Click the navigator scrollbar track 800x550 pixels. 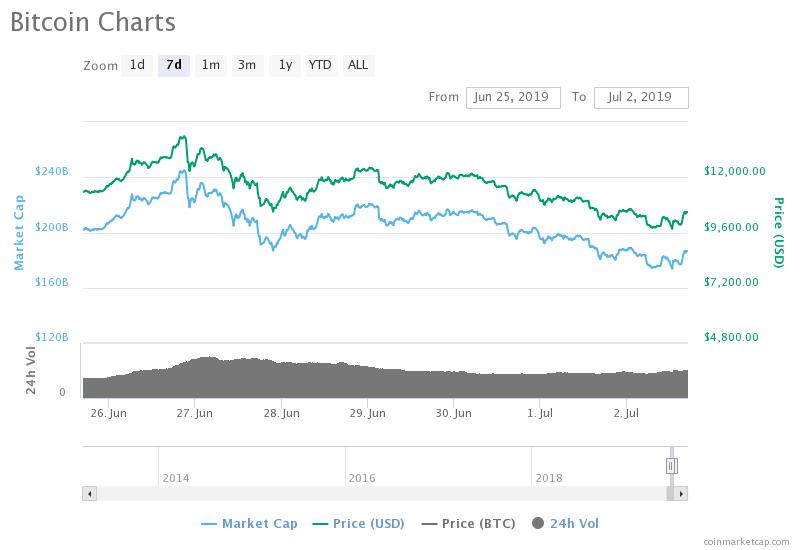(x=381, y=494)
